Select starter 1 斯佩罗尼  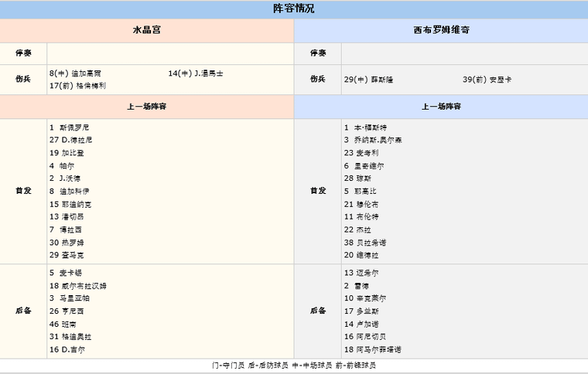point(70,127)
